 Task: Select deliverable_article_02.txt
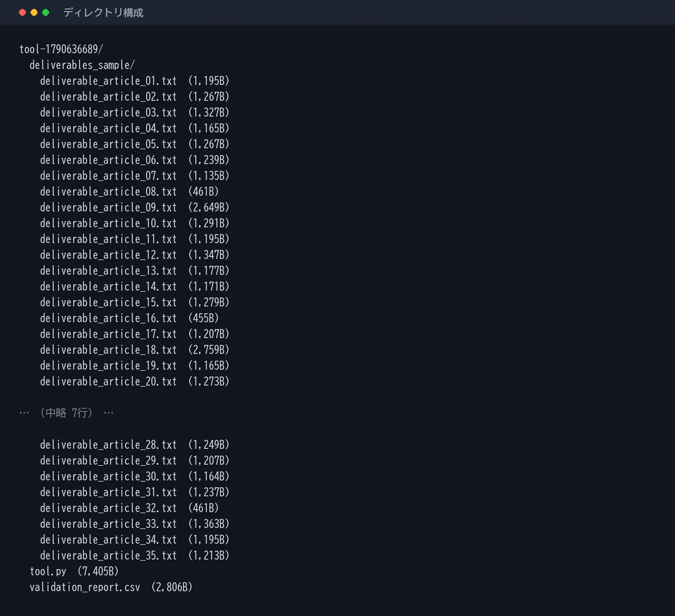click(109, 96)
